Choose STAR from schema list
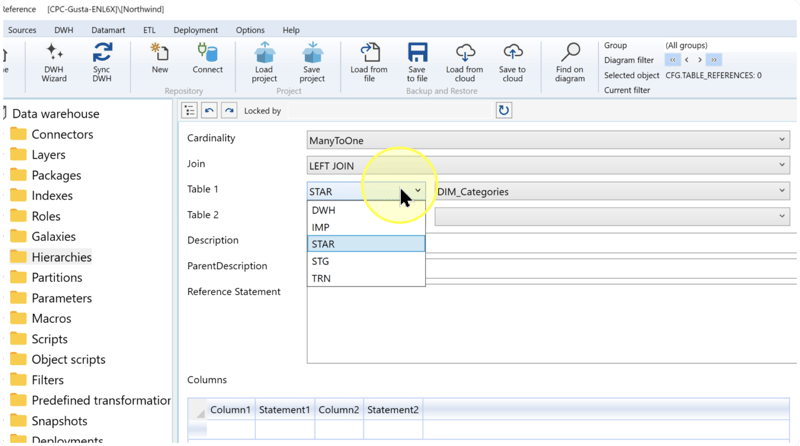The image size is (800, 446). click(366, 244)
